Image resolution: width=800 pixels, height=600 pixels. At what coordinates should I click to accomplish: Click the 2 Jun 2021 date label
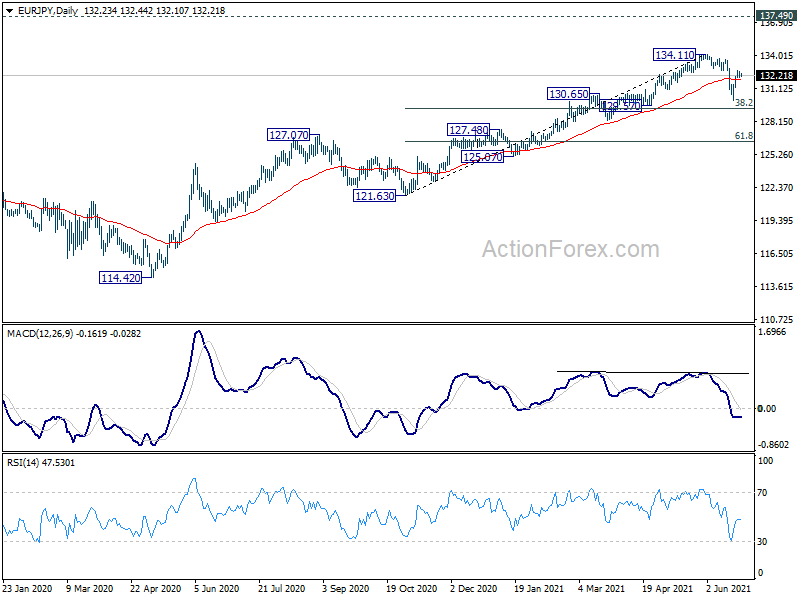729,588
